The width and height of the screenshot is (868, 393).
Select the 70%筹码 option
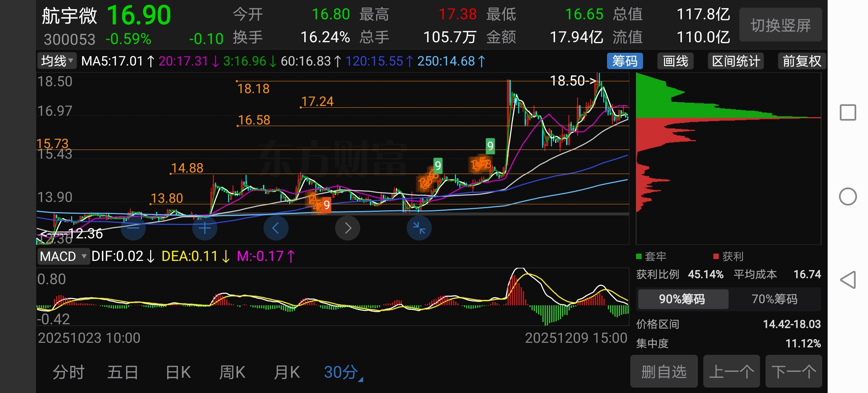coord(774,299)
